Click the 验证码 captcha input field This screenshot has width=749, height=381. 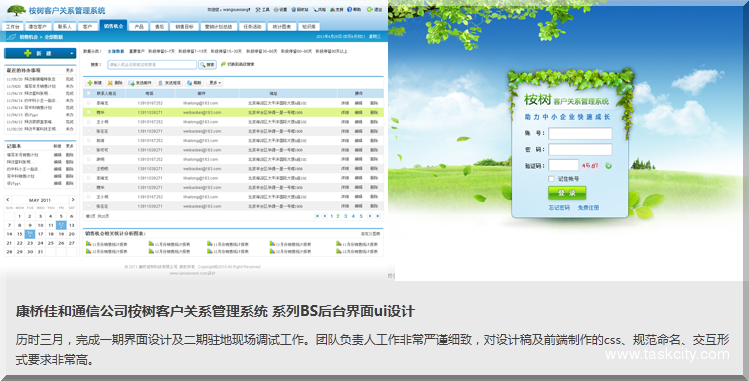point(563,165)
